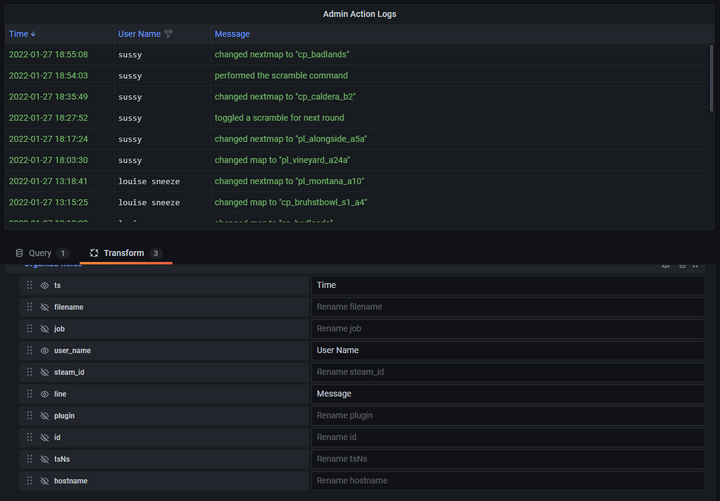This screenshot has width=720, height=501.
Task: Hide the ts field using eye icon
Action: click(44, 285)
